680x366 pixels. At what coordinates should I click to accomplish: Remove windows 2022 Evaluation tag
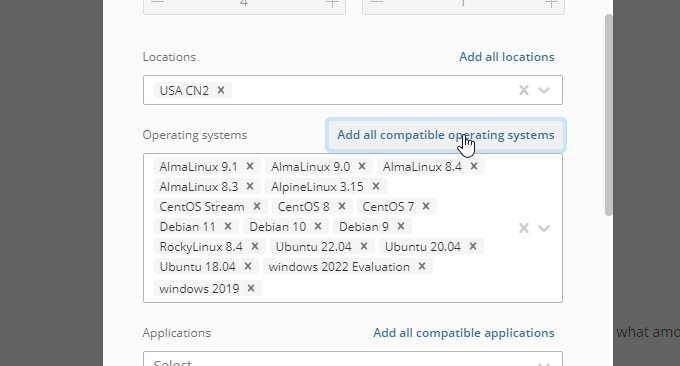422,266
